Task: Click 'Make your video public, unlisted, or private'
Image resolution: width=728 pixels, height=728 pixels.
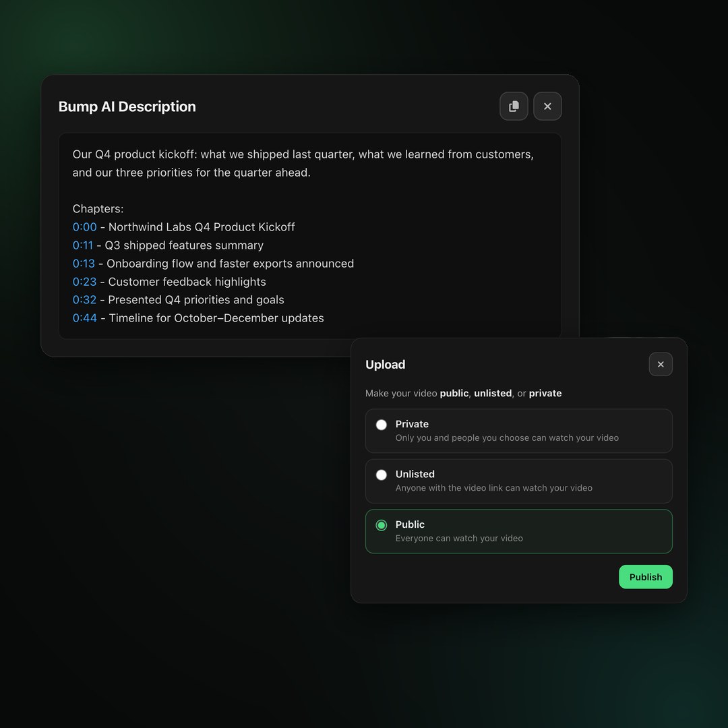Action: [x=463, y=393]
